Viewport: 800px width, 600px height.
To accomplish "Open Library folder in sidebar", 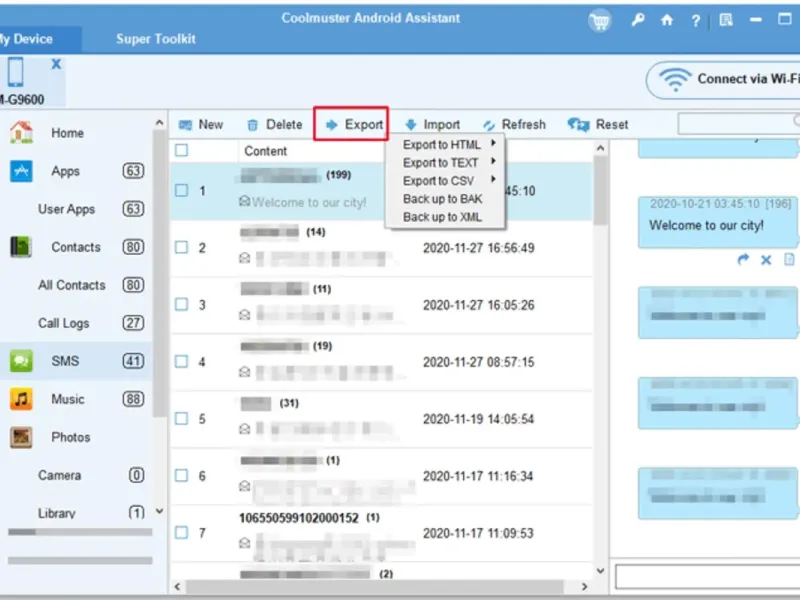I will click(57, 513).
